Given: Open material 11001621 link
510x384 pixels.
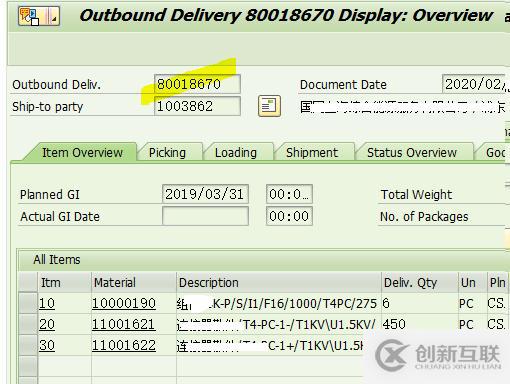Looking at the screenshot, I should (x=123, y=324).
